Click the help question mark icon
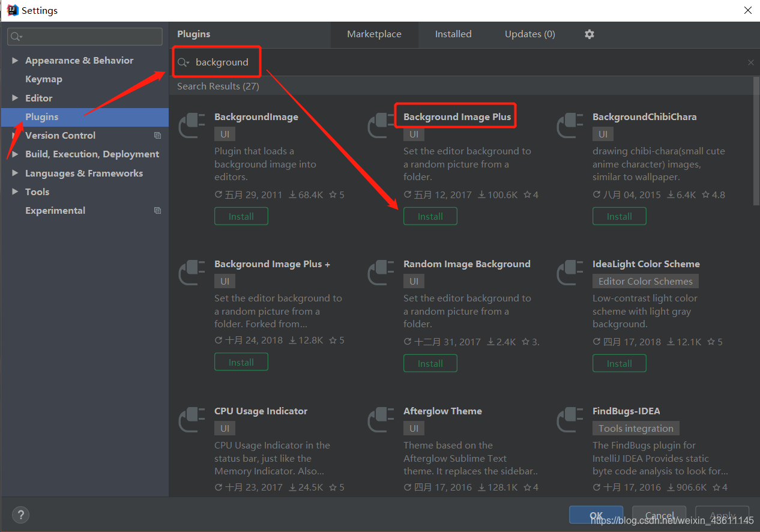Screen dimensions: 760x532 click(x=20, y=515)
